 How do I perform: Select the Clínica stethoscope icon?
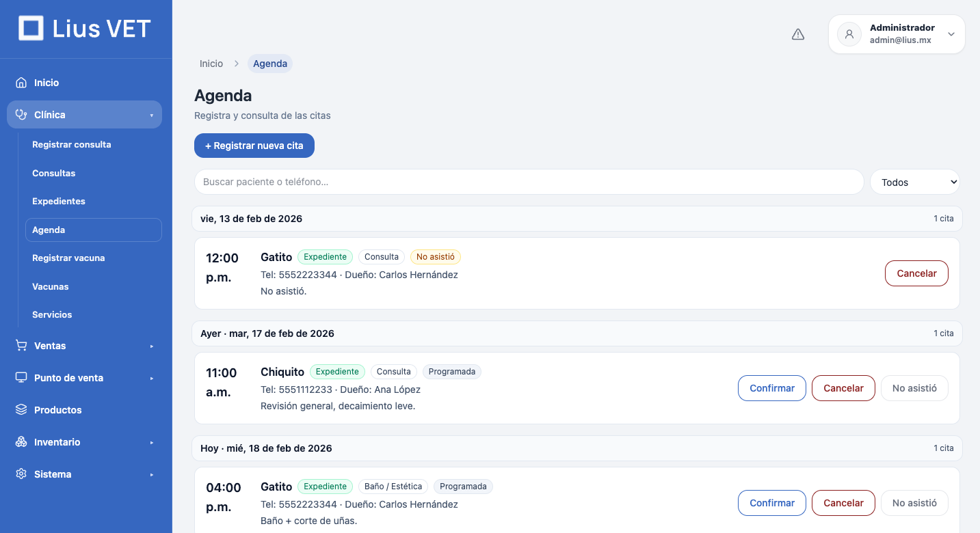point(21,114)
